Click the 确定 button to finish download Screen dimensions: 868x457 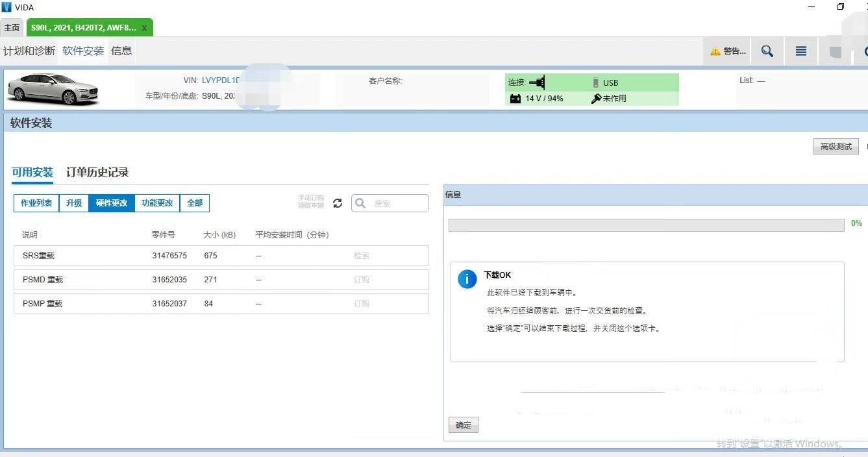464,425
